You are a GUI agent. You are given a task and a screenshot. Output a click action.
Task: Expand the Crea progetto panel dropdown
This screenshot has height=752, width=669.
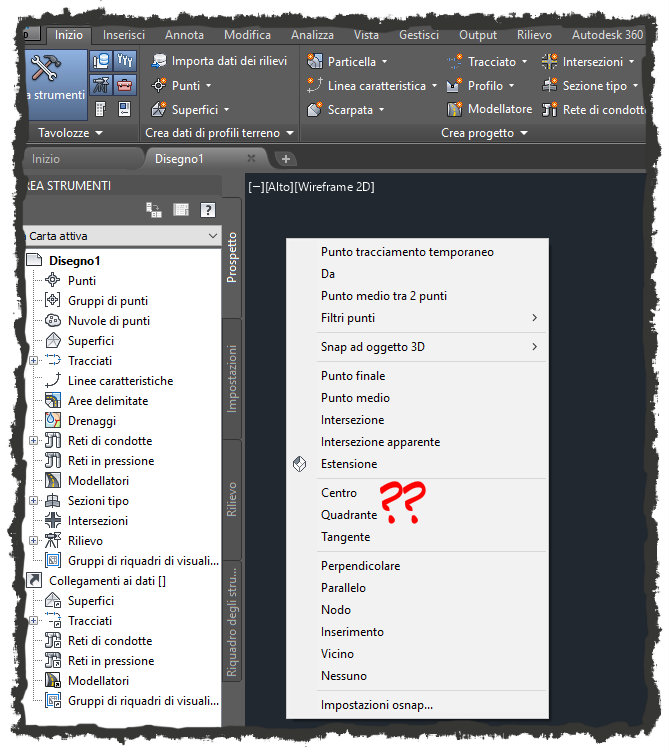[484, 133]
